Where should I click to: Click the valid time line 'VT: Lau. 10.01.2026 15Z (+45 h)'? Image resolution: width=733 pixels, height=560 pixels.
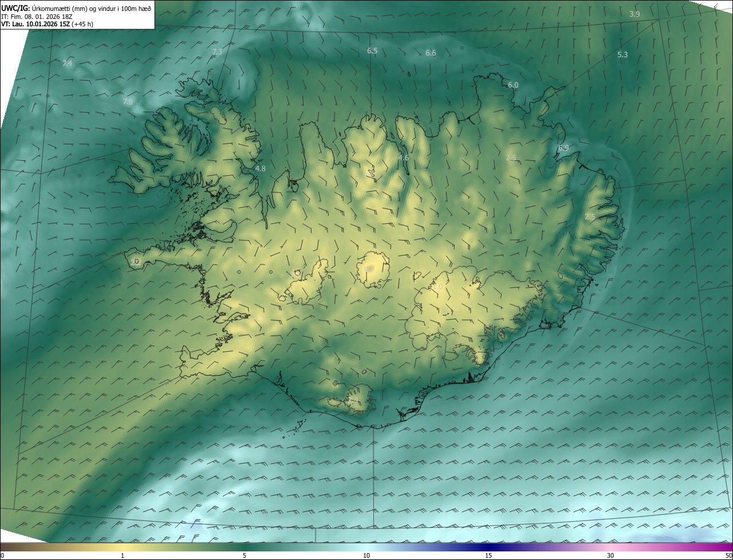48,25
